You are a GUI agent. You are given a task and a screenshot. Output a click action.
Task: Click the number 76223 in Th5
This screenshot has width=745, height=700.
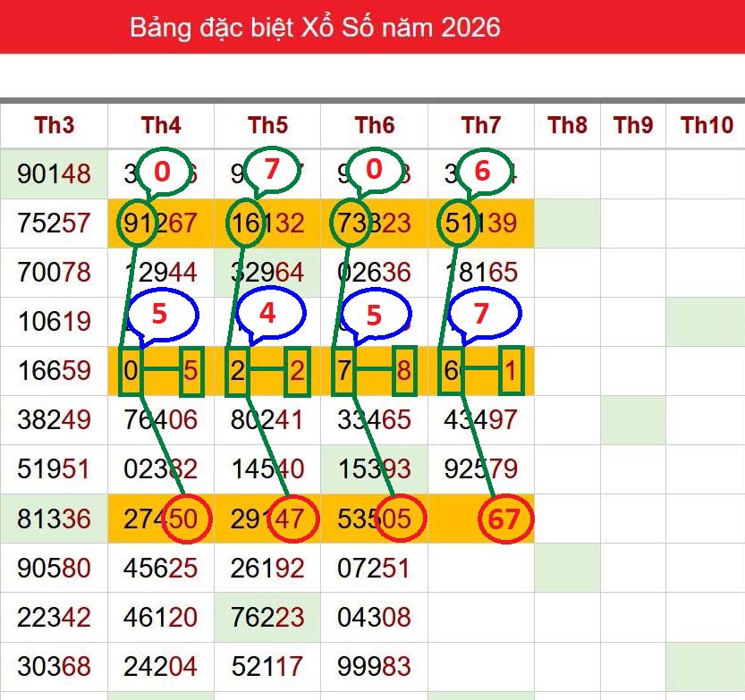tap(267, 618)
